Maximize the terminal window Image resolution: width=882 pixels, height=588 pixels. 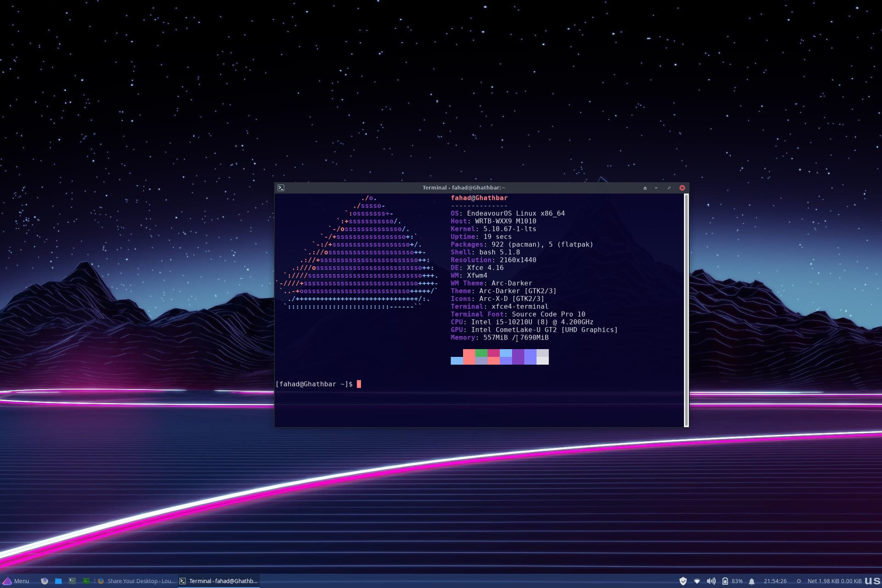coord(669,188)
